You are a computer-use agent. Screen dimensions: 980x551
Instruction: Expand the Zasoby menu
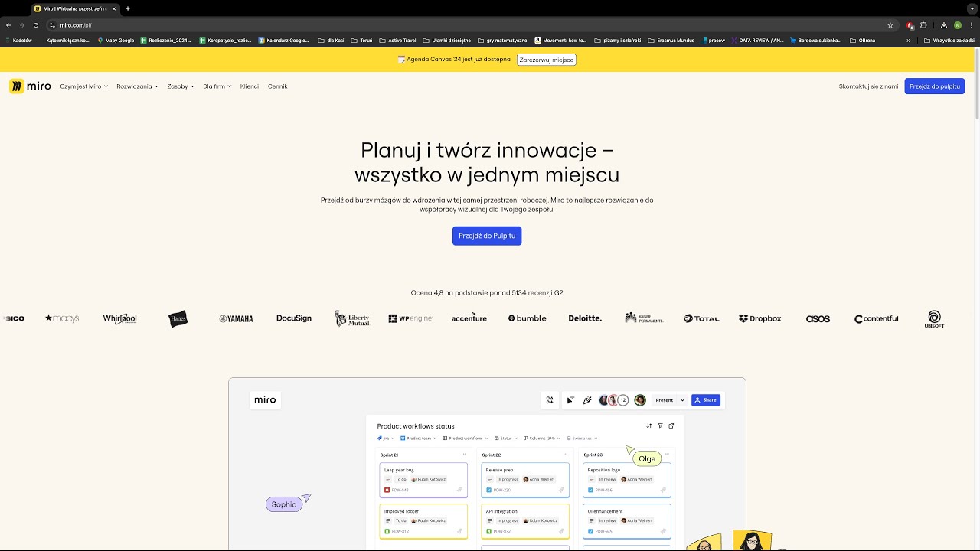[x=181, y=86]
